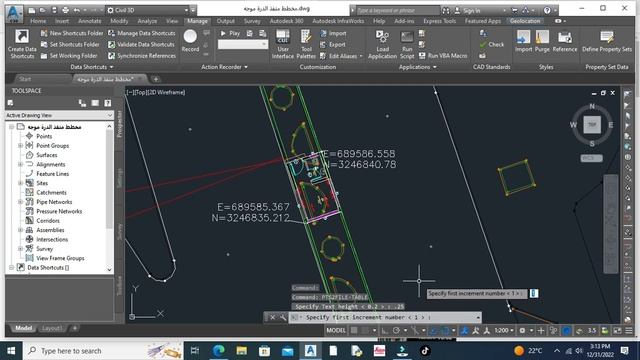Open Manage Data Shortcuts
The width and height of the screenshot is (640, 360).
point(142,33)
